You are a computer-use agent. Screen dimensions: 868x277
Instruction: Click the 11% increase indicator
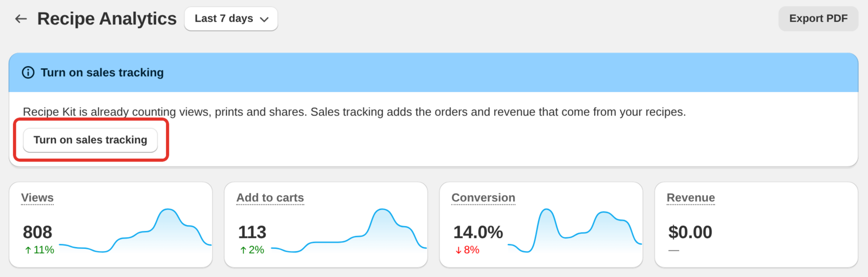pyautogui.click(x=39, y=250)
